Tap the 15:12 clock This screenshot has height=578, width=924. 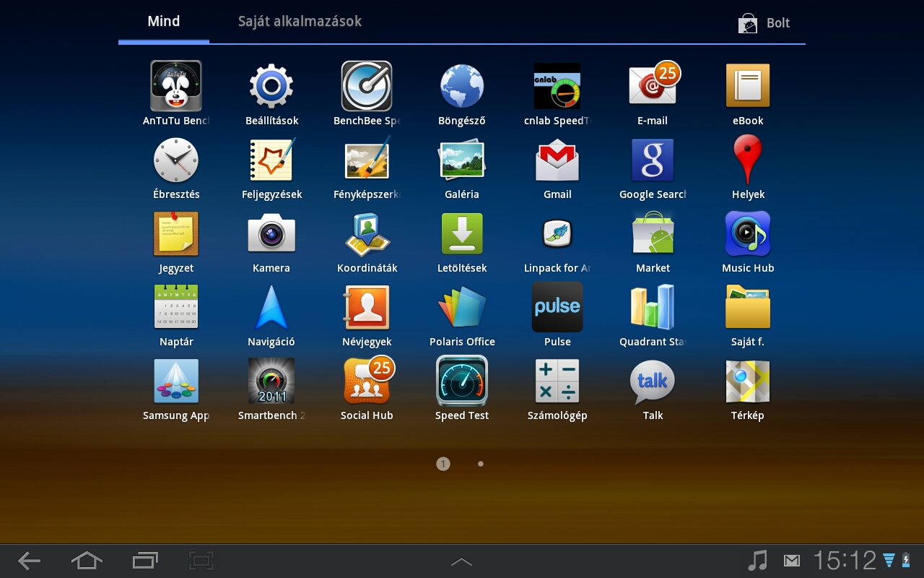coord(845,561)
